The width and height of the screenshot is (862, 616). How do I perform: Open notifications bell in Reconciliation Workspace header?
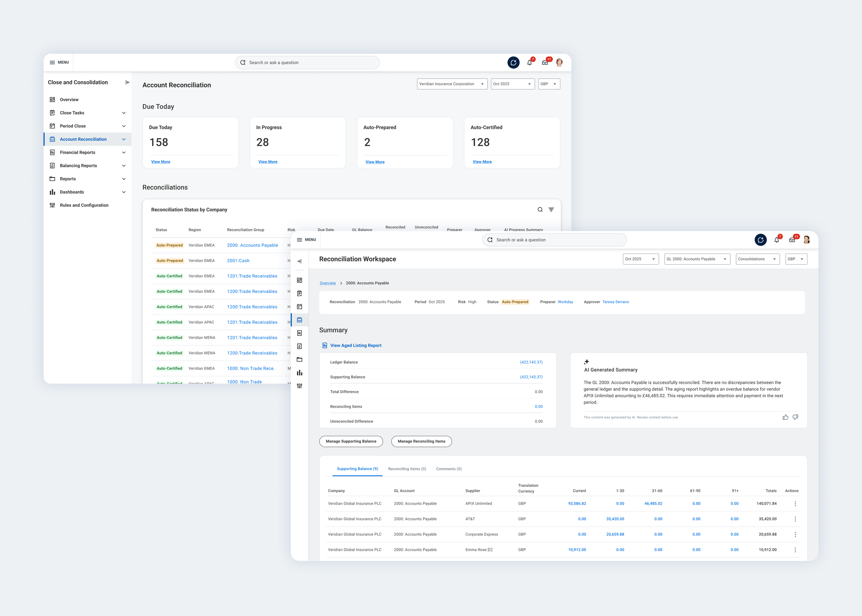[776, 240]
